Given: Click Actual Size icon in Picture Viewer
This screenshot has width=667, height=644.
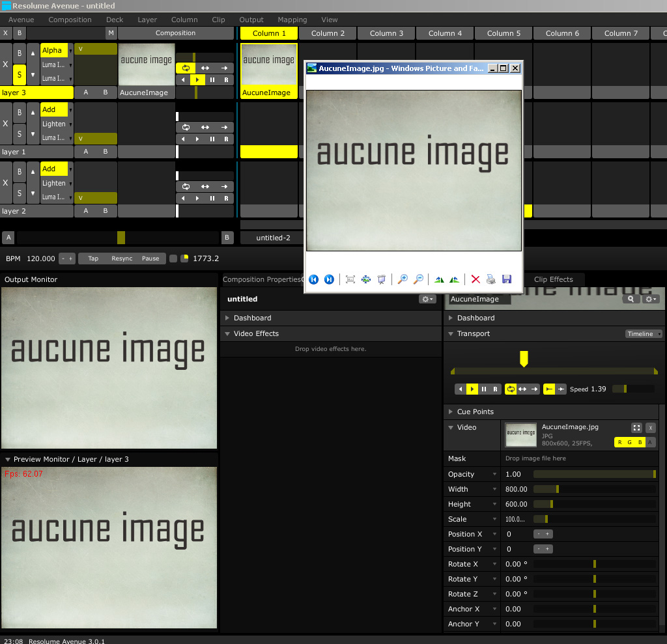Looking at the screenshot, I should [x=366, y=279].
